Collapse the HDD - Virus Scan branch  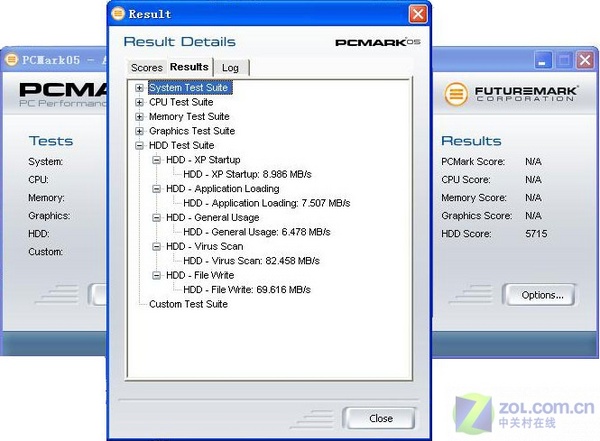tap(157, 247)
